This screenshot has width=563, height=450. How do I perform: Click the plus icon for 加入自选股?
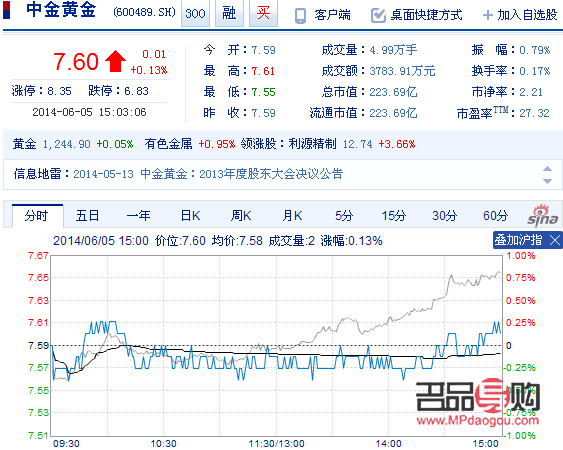click(x=488, y=15)
